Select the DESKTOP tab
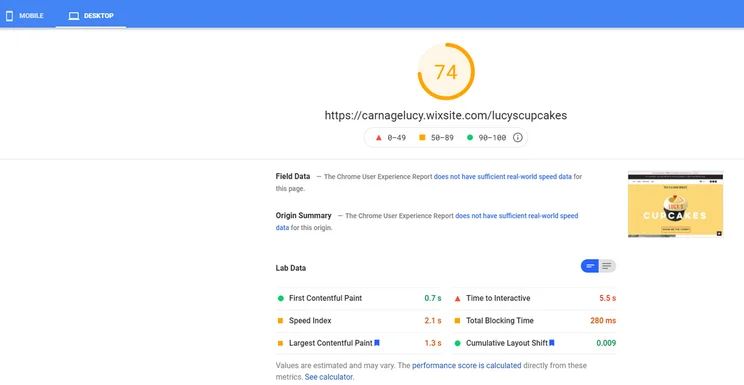The image size is (744, 385). tap(91, 16)
